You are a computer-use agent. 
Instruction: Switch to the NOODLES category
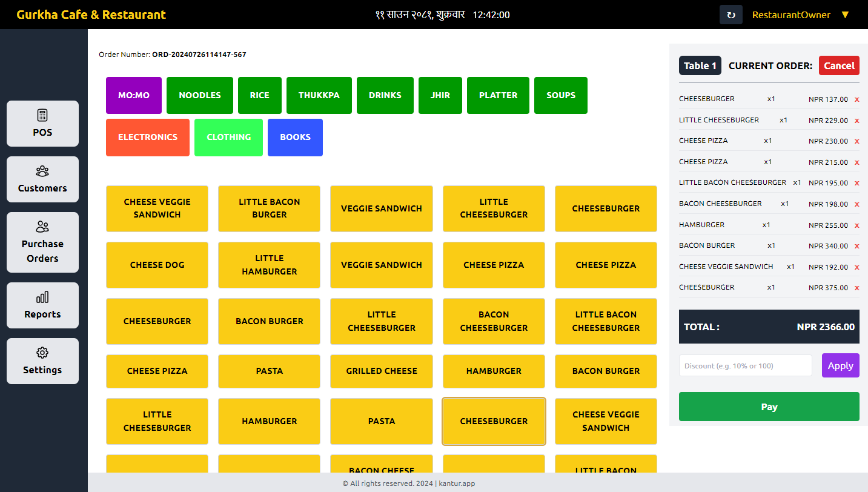pyautogui.click(x=200, y=95)
